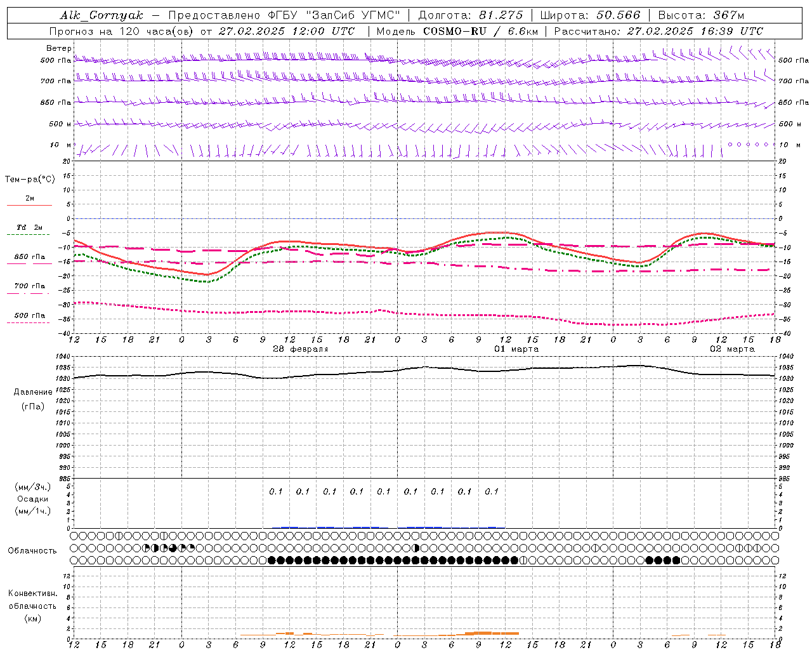Click the 'Модель COSMO-RU / 6.6км' text
Screen dimensions: 812x650
pos(457,31)
